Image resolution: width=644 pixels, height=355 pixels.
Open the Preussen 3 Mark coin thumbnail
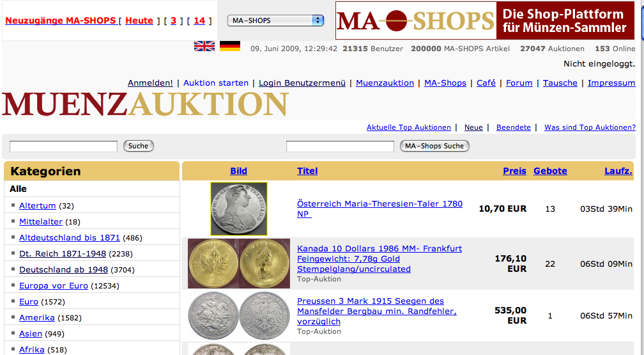click(x=239, y=315)
